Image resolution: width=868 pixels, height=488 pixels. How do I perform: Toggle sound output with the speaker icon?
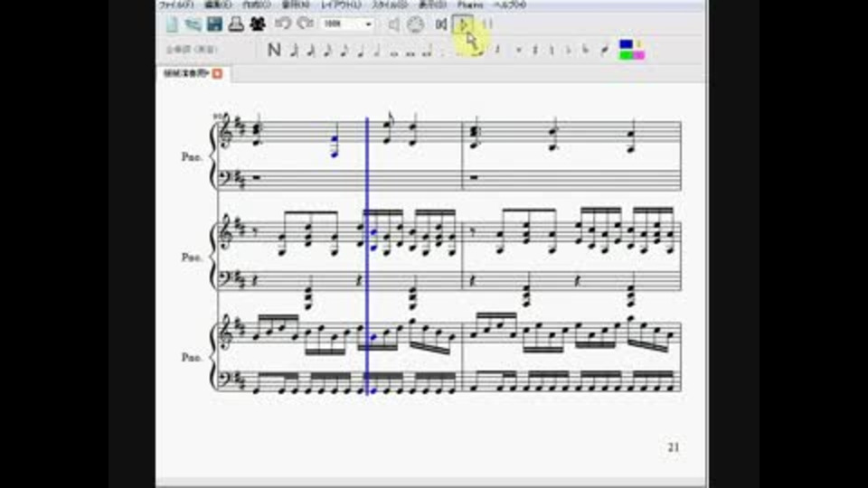pyautogui.click(x=393, y=24)
